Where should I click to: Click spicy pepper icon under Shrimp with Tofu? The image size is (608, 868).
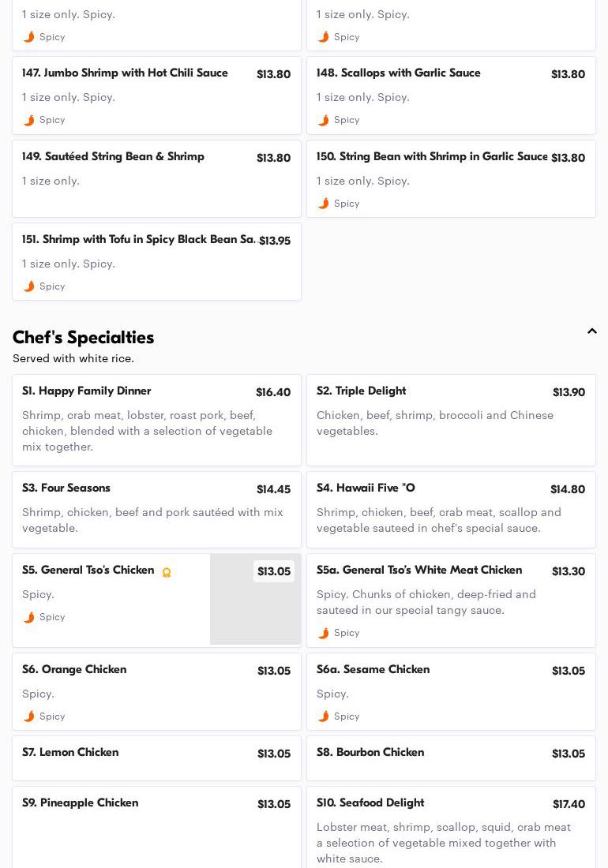click(29, 286)
